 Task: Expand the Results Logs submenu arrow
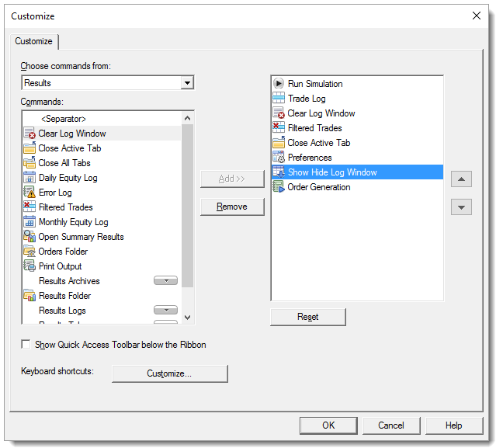[x=165, y=311]
